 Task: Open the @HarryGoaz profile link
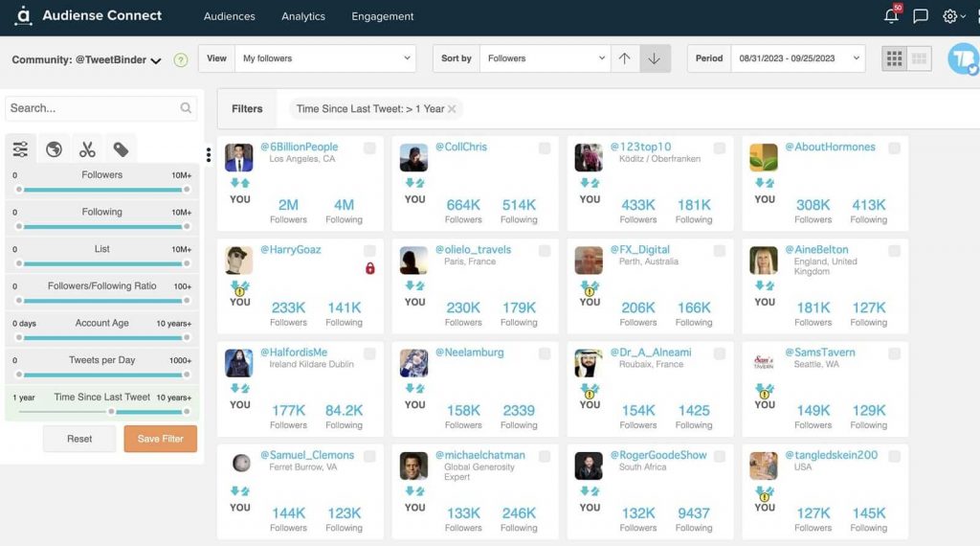click(x=291, y=250)
